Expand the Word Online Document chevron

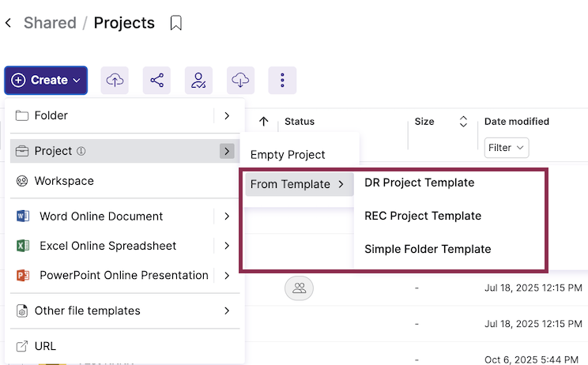(227, 216)
